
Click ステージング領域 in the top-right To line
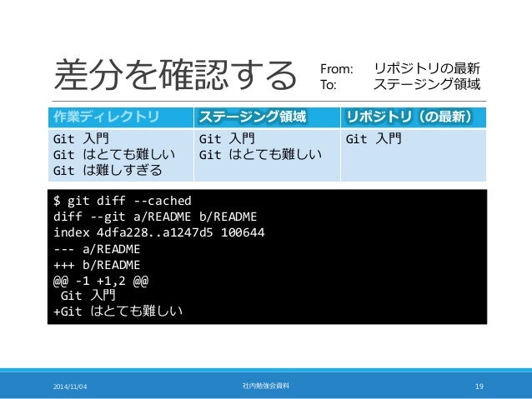tap(427, 84)
